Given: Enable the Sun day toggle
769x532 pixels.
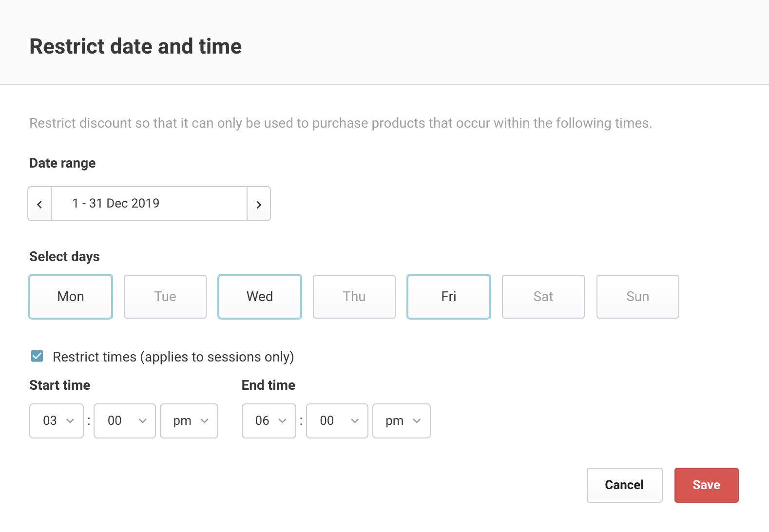Looking at the screenshot, I should [638, 297].
